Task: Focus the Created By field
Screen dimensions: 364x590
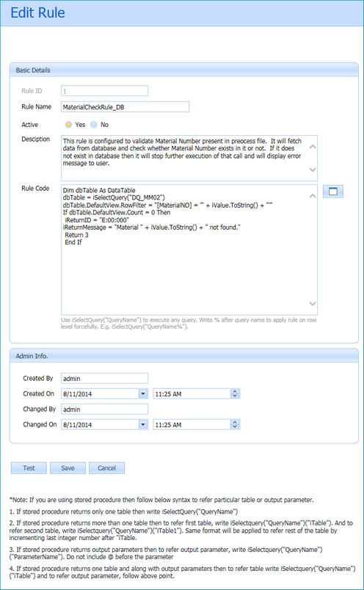Action: click(105, 378)
